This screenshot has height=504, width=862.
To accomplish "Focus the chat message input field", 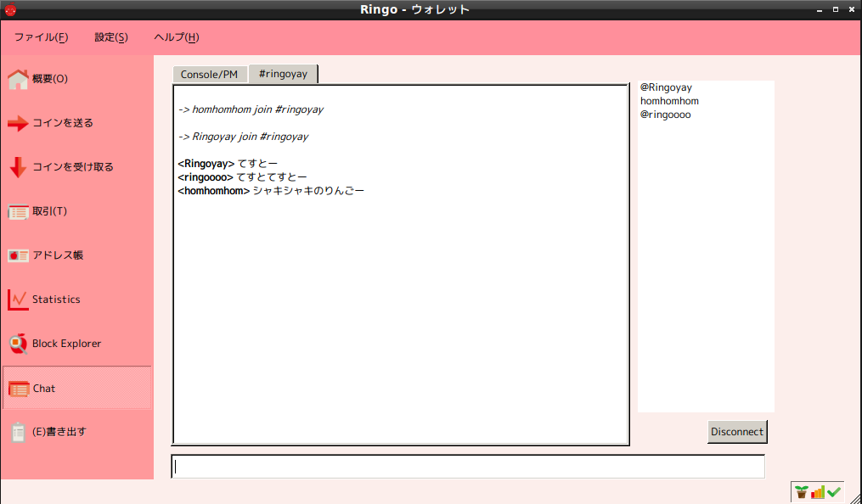I will pos(468,467).
